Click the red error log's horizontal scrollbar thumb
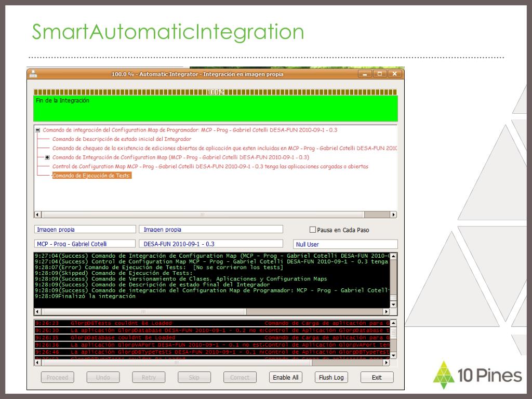This screenshot has width=532, height=399. (177, 362)
